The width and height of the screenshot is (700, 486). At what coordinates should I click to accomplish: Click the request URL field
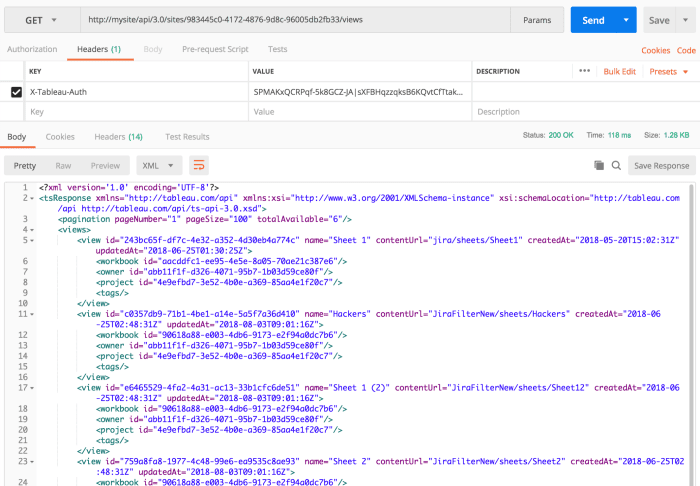pos(295,20)
